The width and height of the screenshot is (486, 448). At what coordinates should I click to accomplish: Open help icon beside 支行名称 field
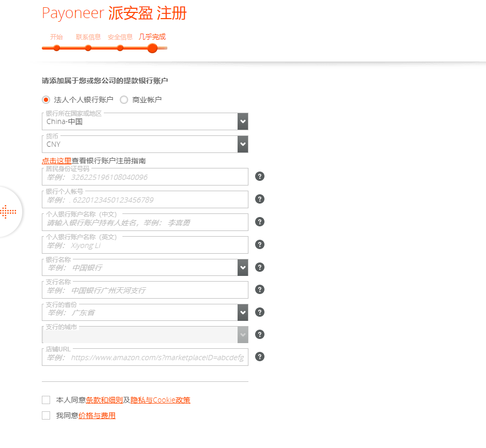tap(259, 289)
